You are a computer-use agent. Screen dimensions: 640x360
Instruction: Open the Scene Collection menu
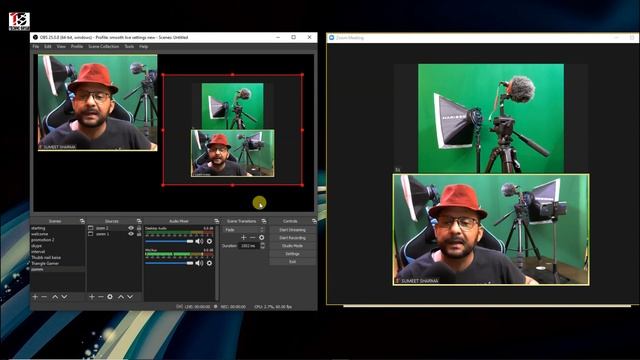coord(103,47)
